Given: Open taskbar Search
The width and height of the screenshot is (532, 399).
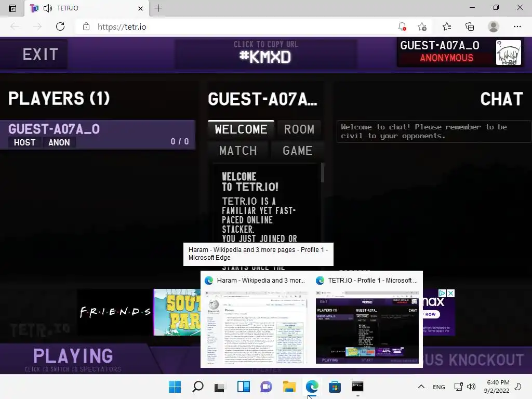Looking at the screenshot, I should pos(198,387).
